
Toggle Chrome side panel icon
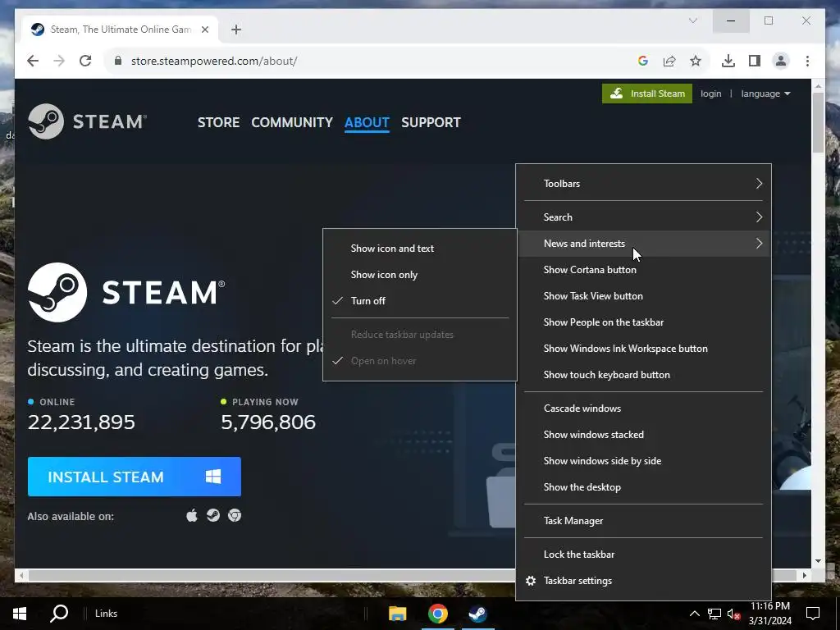tap(755, 61)
